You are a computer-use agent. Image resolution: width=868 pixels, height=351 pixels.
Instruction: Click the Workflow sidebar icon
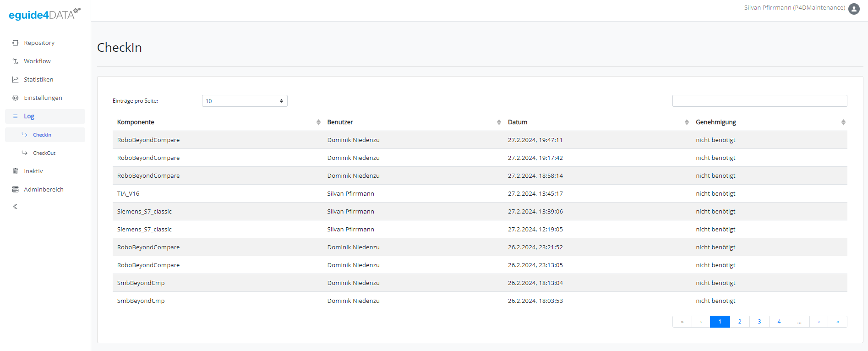pyautogui.click(x=16, y=61)
